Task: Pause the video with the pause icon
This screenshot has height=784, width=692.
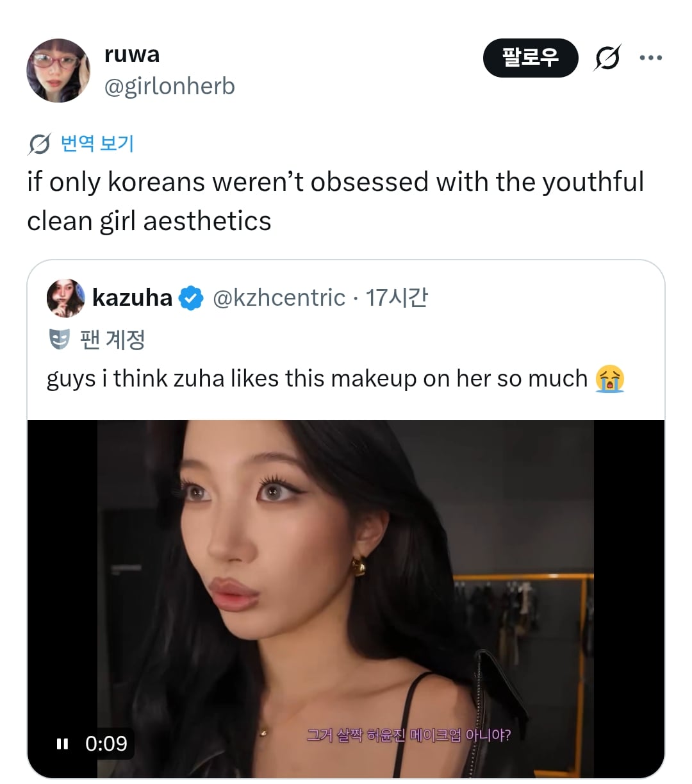Action: (62, 744)
